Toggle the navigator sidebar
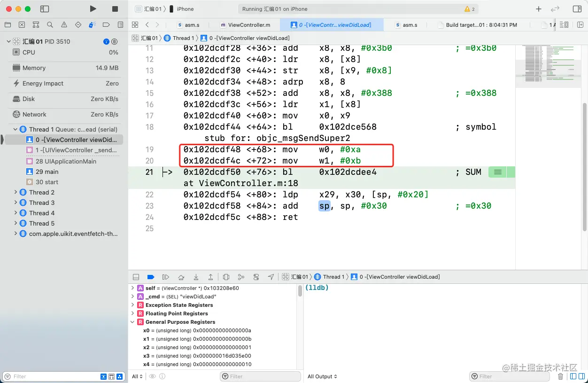This screenshot has height=383, width=588. pyautogui.click(x=45, y=9)
